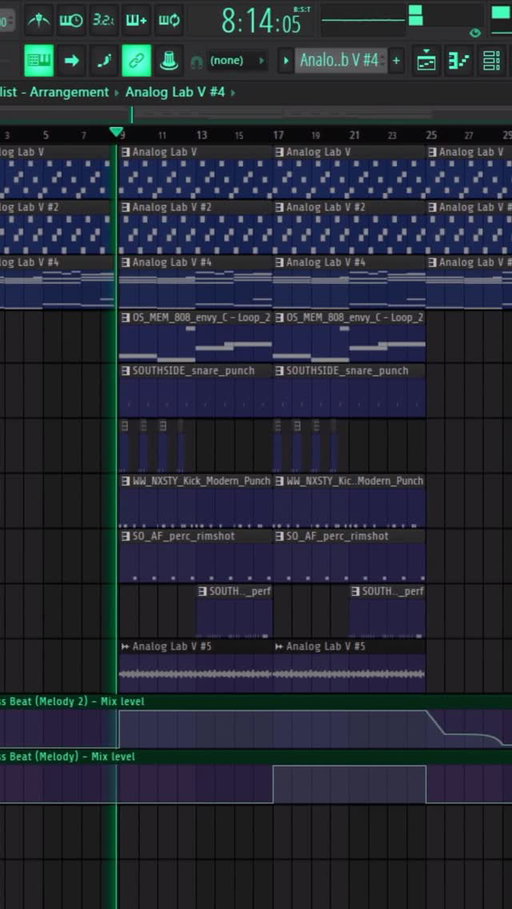Click the Analo..b V #4 pattern name
The image size is (512, 909).
(340, 60)
